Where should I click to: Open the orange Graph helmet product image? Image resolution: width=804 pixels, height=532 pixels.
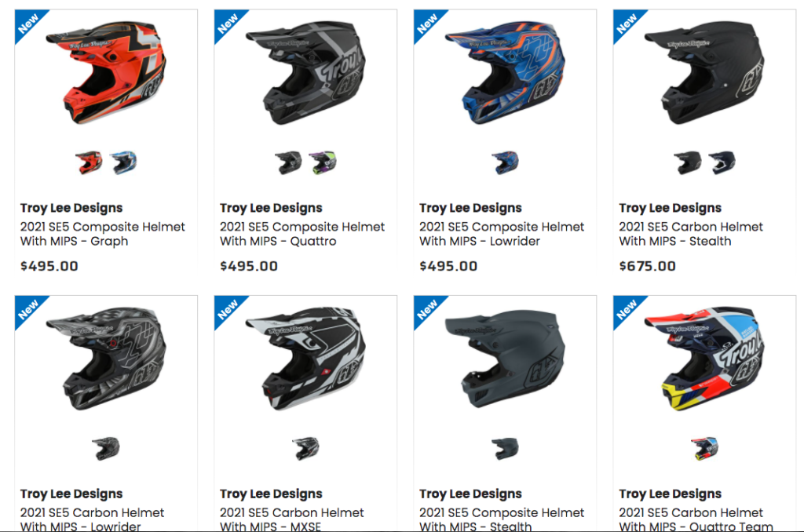click(106, 73)
